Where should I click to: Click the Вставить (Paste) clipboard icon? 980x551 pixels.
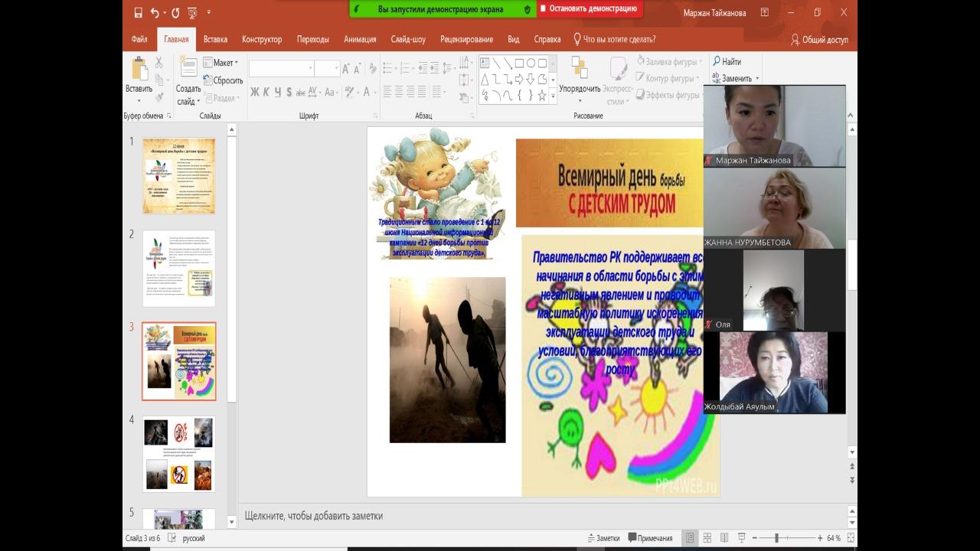[139, 70]
